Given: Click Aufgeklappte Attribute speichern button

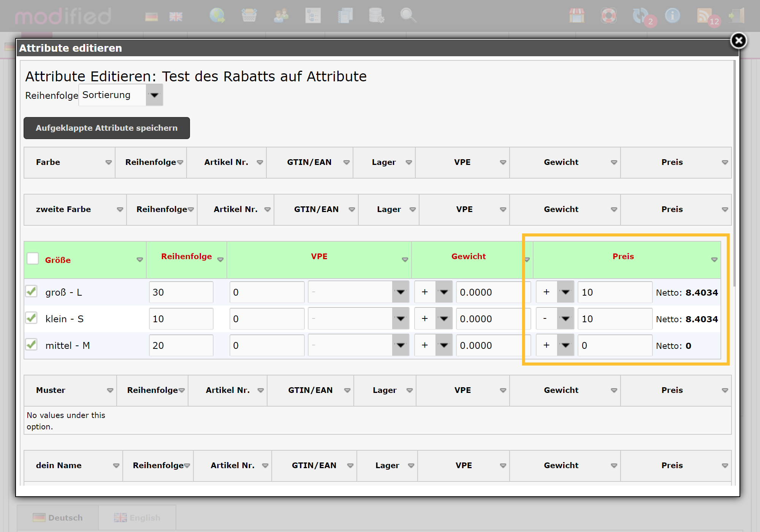Looking at the screenshot, I should click(107, 128).
